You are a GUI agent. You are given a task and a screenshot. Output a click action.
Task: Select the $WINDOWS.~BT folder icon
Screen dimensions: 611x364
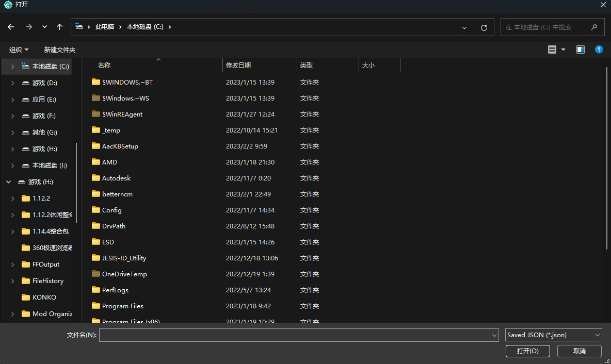(x=96, y=82)
